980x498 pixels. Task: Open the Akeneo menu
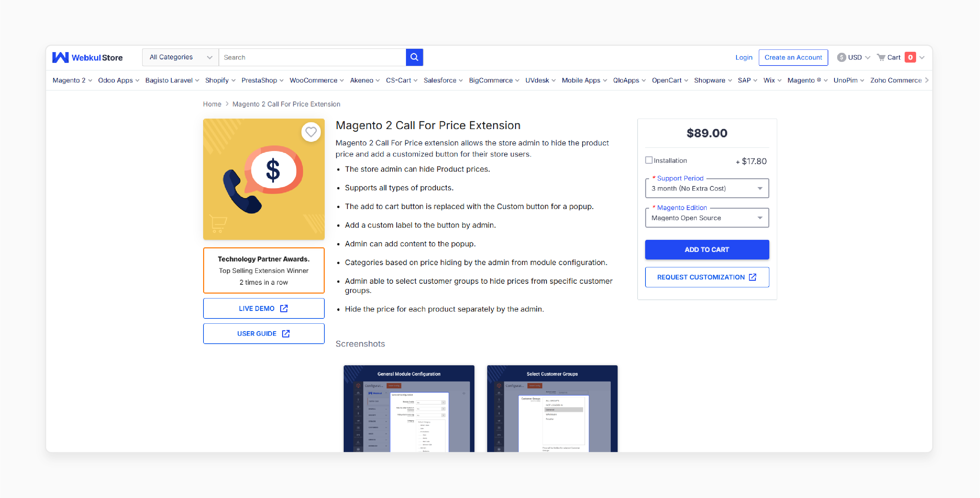click(x=365, y=80)
